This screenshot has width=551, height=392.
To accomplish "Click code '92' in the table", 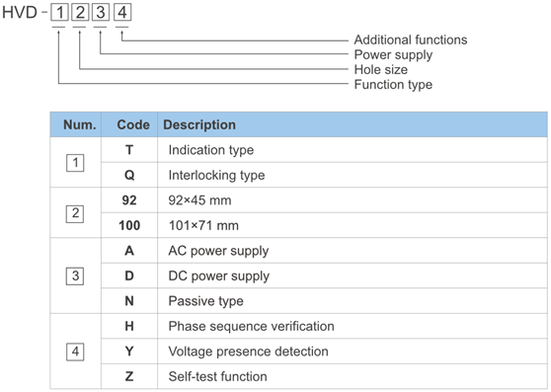I will point(129,200).
